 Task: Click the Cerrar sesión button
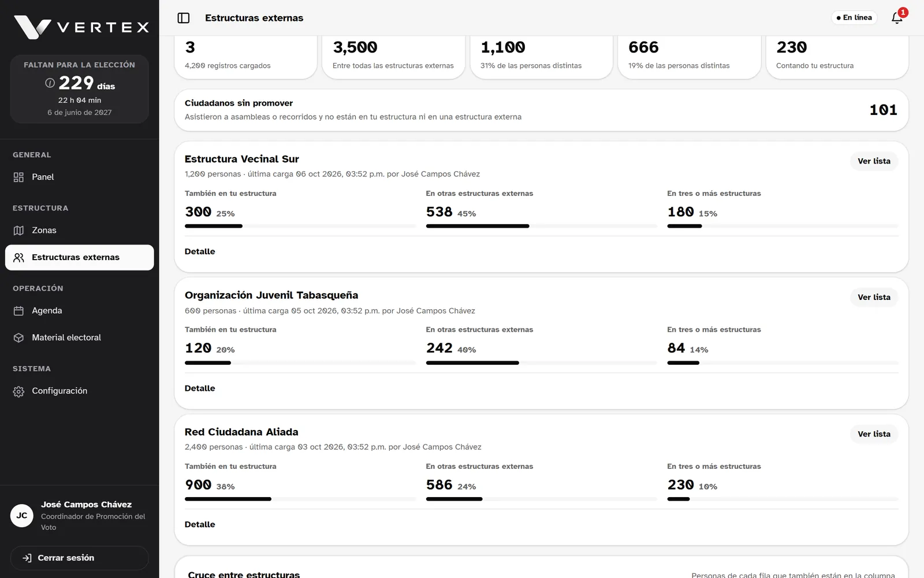pos(80,558)
